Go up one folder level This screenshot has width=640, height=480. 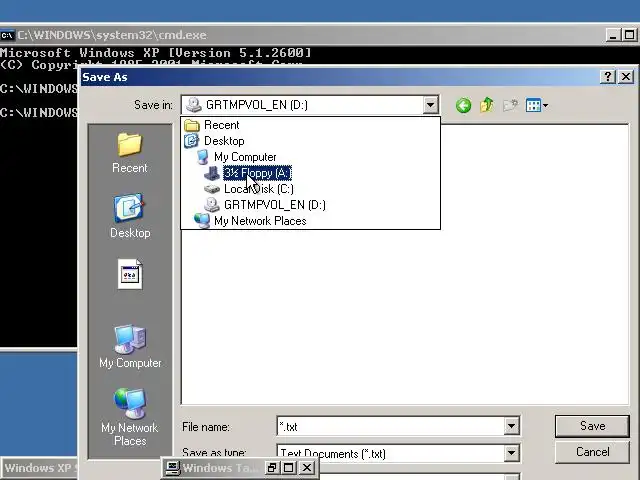pyautogui.click(x=487, y=105)
